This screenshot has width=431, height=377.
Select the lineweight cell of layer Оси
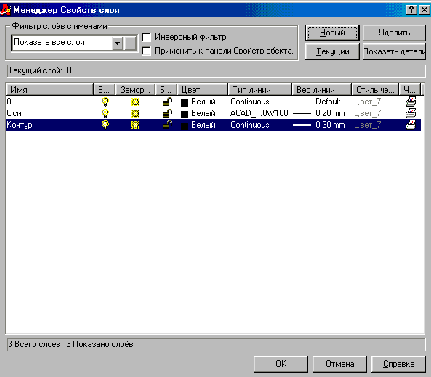coord(321,113)
